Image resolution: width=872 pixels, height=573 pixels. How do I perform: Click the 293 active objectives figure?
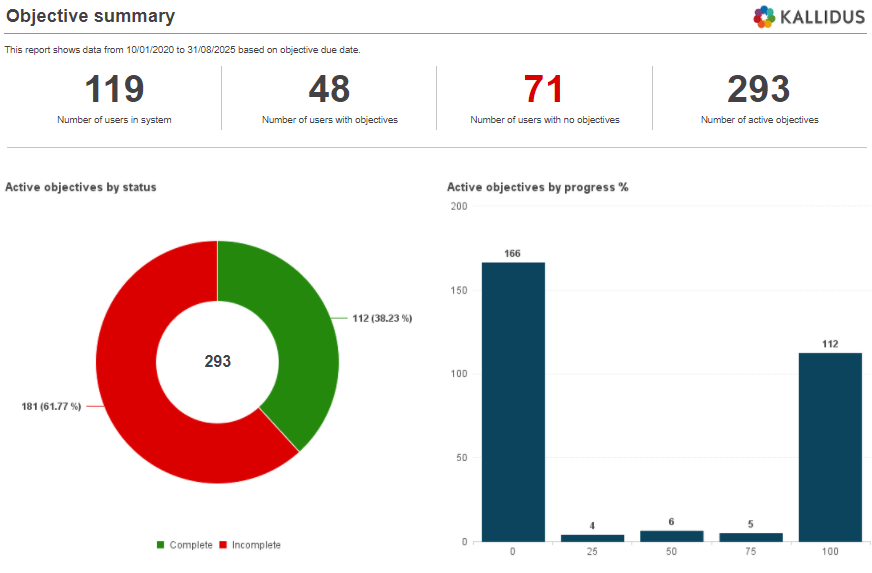[x=759, y=90]
